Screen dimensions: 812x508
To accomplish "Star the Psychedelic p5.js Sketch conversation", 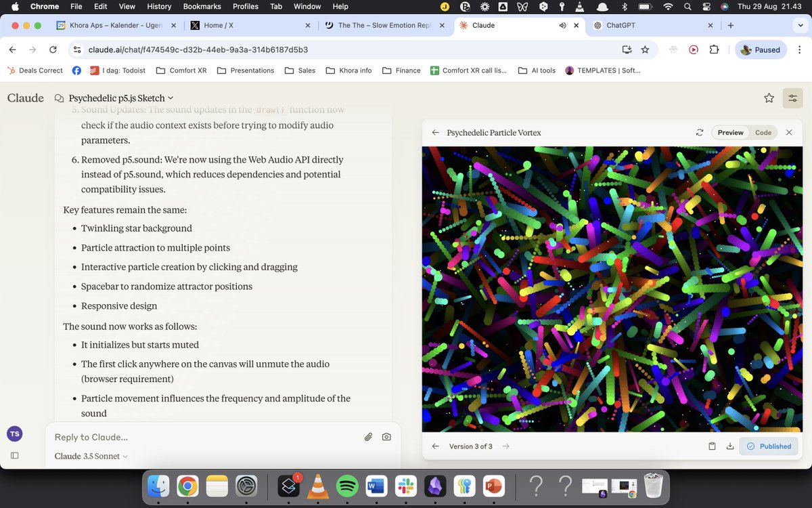I will tap(769, 98).
